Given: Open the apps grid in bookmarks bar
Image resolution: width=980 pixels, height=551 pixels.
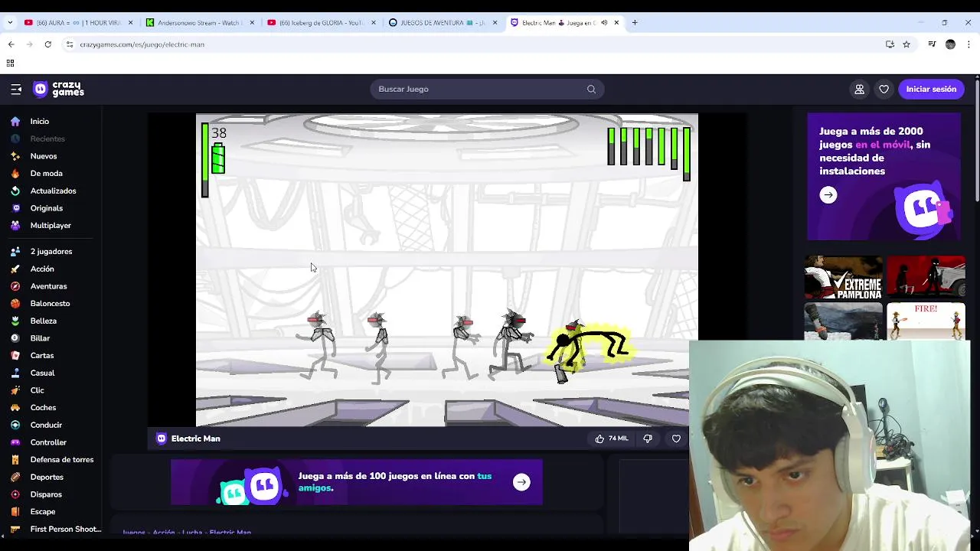Looking at the screenshot, I should coord(11,64).
